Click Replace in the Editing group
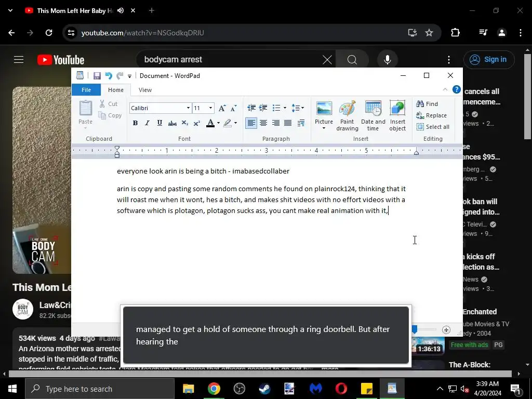532x399 pixels. click(x=432, y=115)
